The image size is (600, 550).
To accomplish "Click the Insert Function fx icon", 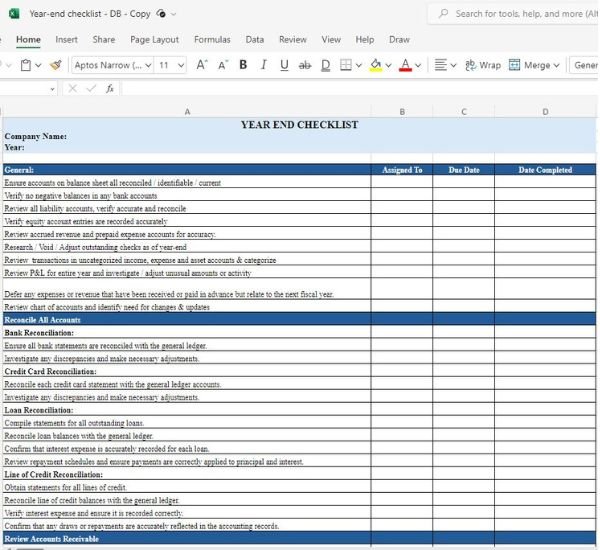I will coord(110,89).
